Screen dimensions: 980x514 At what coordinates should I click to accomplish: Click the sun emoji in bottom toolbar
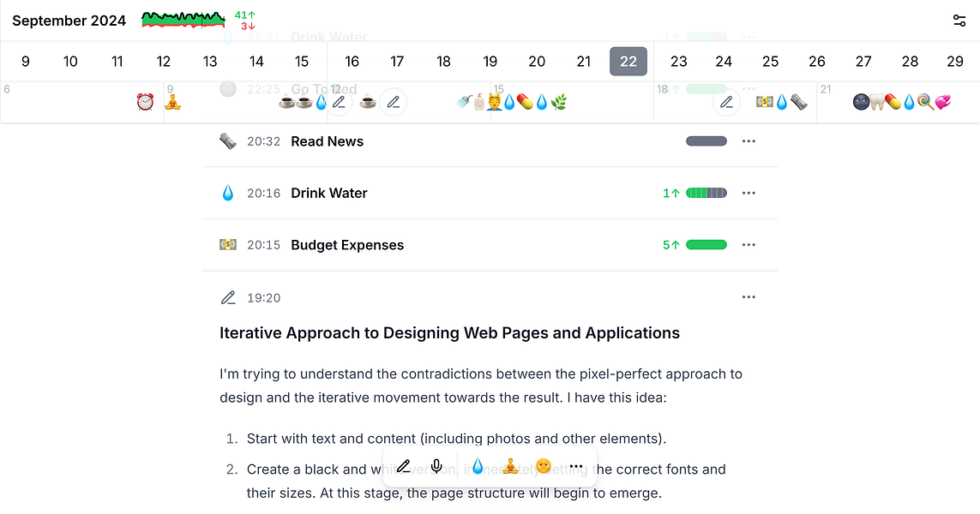[543, 467]
